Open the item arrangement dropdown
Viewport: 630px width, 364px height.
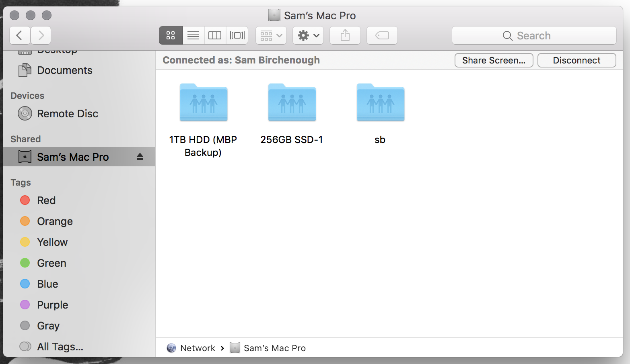271,35
